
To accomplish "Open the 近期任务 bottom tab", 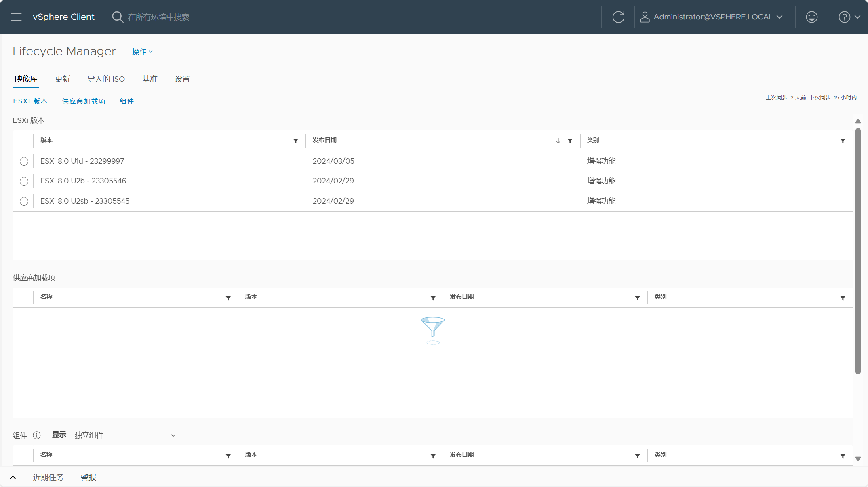I will [x=48, y=477].
